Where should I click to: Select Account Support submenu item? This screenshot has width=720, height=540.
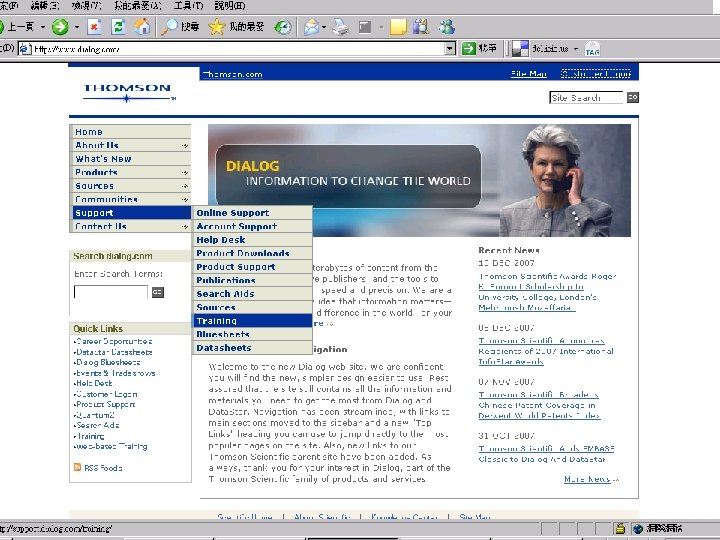click(252, 226)
